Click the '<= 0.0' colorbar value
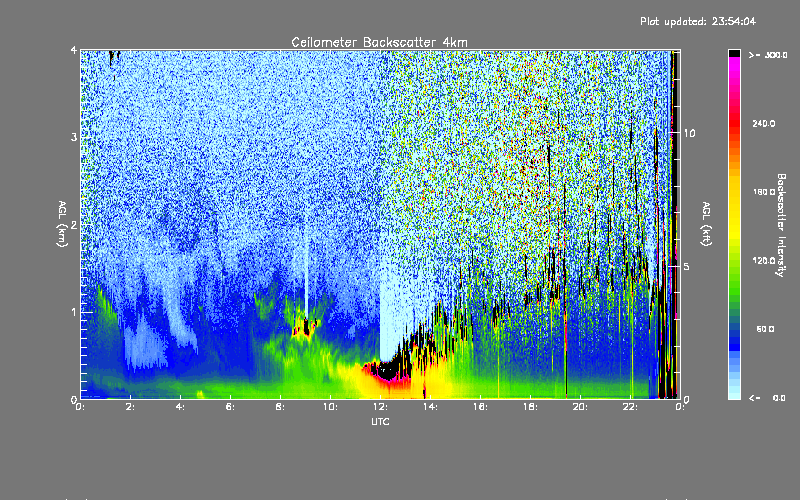 click(x=767, y=398)
